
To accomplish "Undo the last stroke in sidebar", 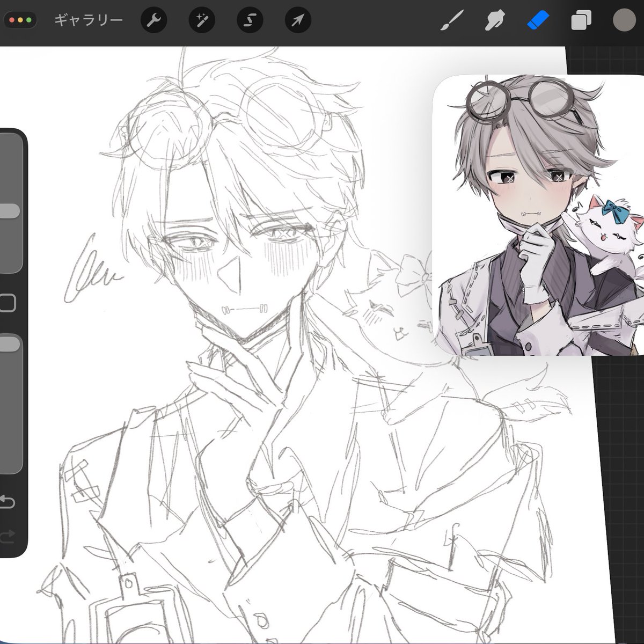I will pos(7,502).
